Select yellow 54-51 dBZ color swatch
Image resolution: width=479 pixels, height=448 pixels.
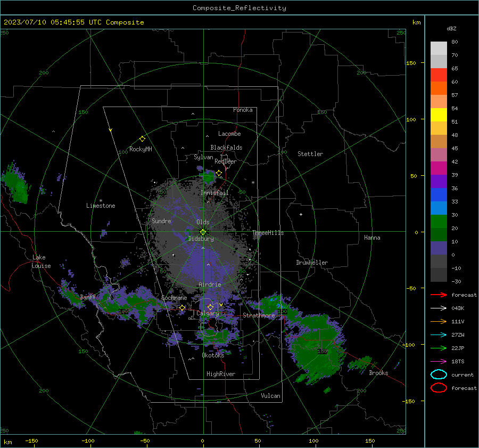[439, 115]
